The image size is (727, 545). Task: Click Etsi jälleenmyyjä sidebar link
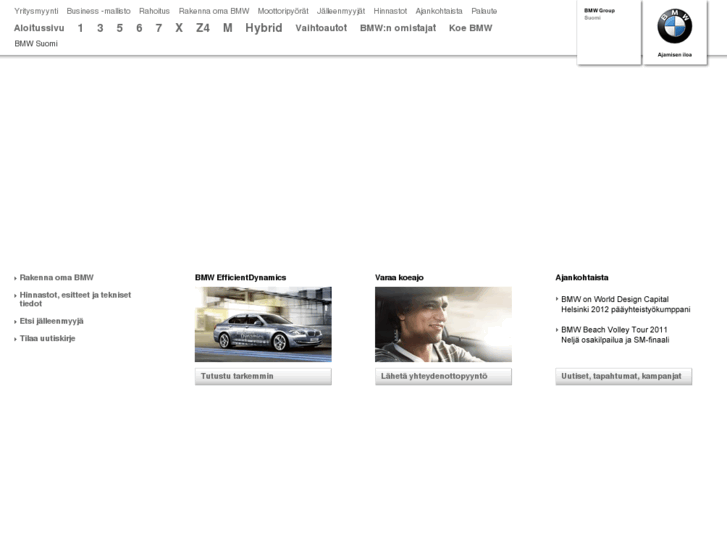click(51, 321)
